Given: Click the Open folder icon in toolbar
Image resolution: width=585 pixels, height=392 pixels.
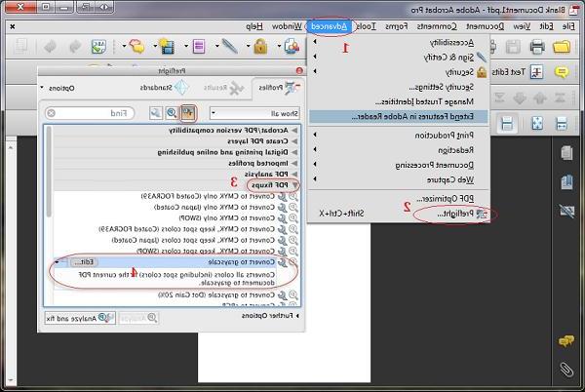Looking at the screenshot, I should (x=562, y=47).
